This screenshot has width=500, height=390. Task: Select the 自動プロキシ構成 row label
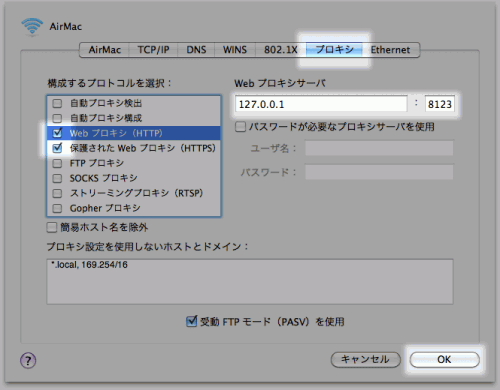click(x=106, y=118)
